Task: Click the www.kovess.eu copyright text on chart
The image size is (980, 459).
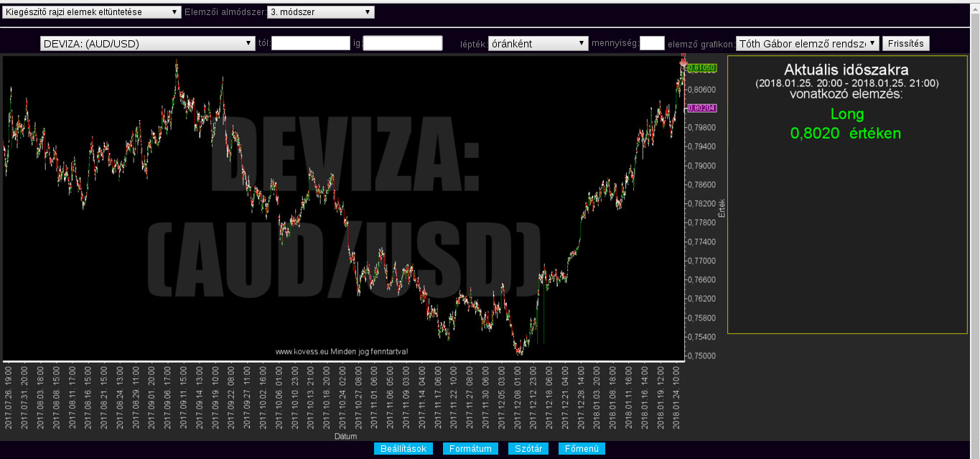Action: click(342, 352)
